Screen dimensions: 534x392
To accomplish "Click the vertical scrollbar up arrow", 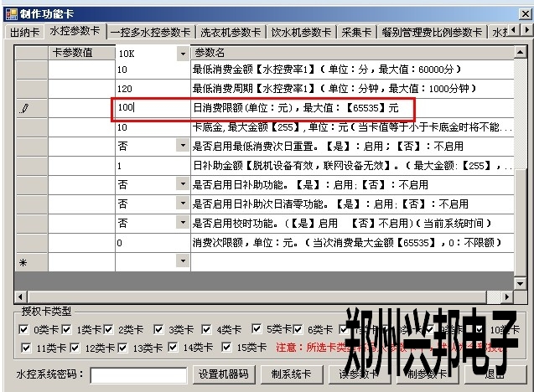I will tap(522, 53).
